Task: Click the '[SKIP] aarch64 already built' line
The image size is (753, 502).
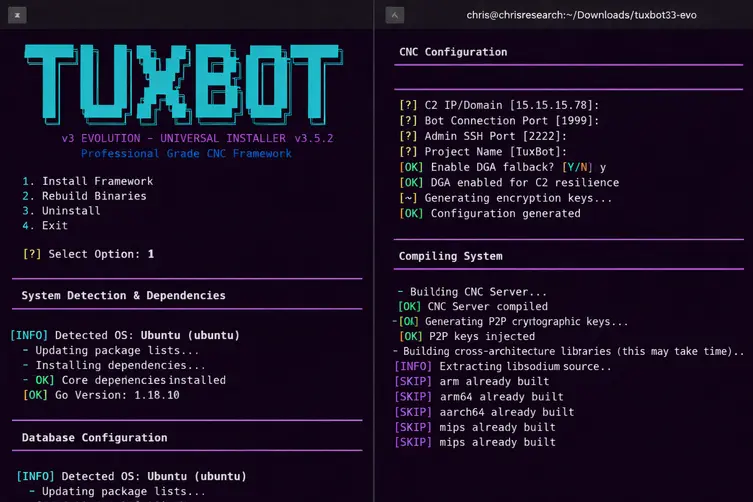Action: point(484,412)
